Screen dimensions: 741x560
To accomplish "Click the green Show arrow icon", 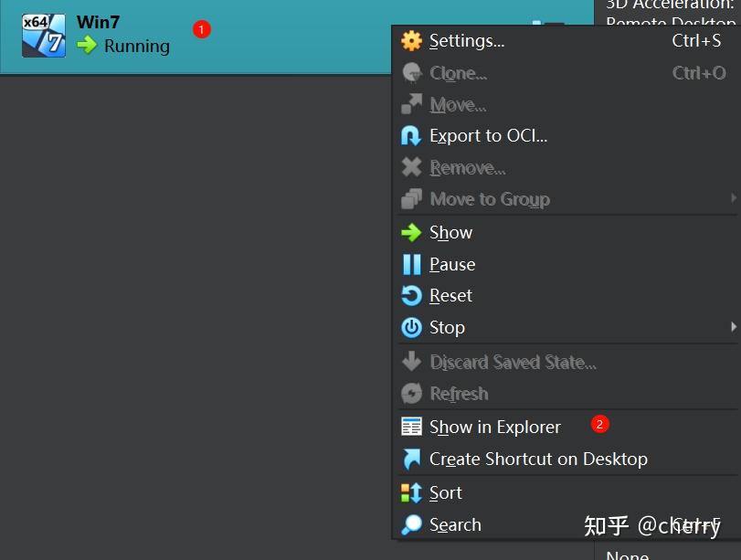I will (x=411, y=233).
